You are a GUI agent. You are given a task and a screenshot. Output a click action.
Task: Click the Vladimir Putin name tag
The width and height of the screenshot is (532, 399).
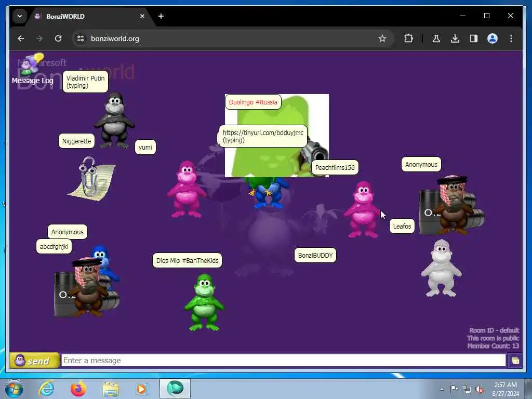coord(86,82)
